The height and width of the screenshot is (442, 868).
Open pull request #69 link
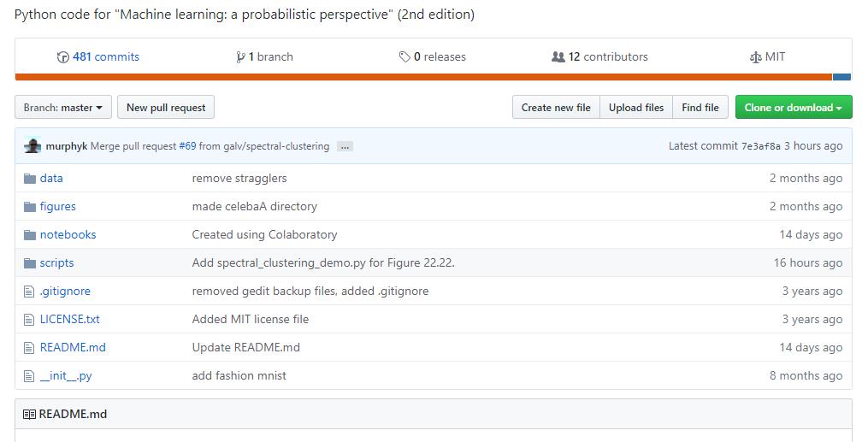tap(187, 146)
